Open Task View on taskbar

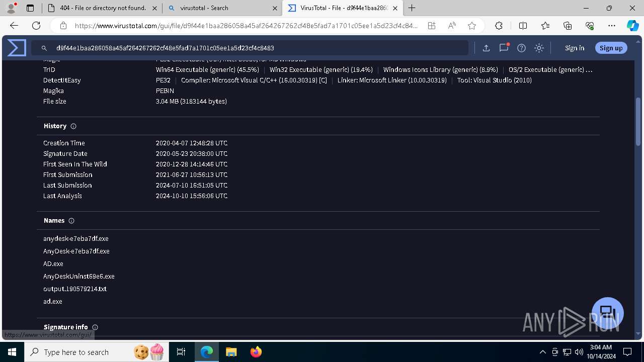(x=182, y=352)
